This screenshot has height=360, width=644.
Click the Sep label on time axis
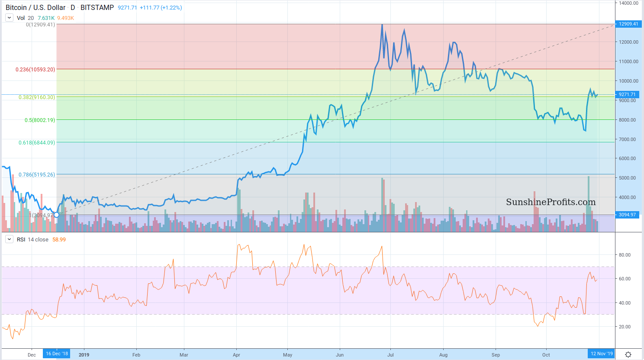tap(496, 355)
